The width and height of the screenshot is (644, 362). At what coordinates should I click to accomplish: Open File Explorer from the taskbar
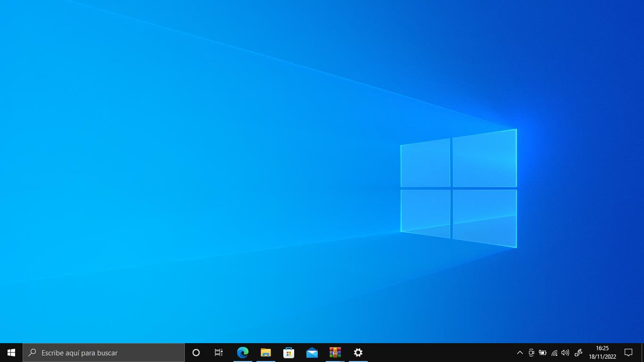point(265,353)
